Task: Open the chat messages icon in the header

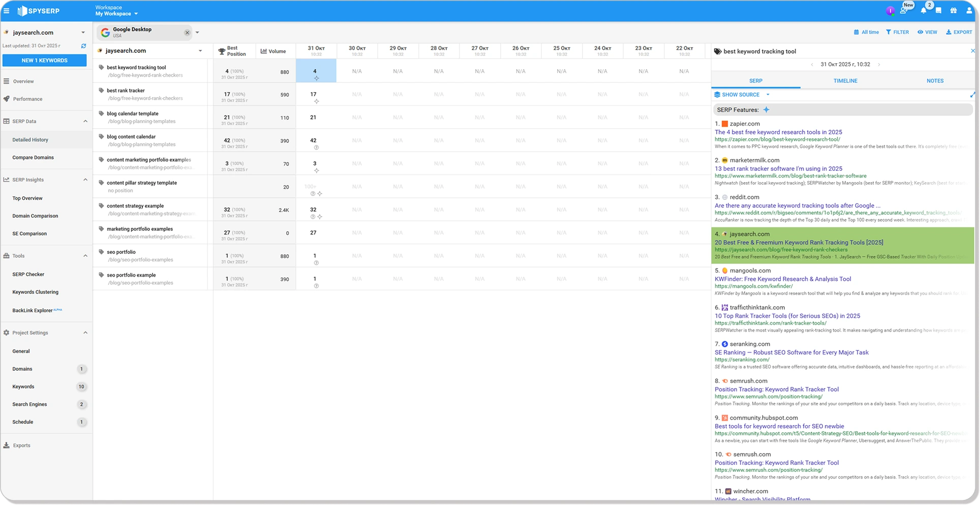Action: click(938, 10)
